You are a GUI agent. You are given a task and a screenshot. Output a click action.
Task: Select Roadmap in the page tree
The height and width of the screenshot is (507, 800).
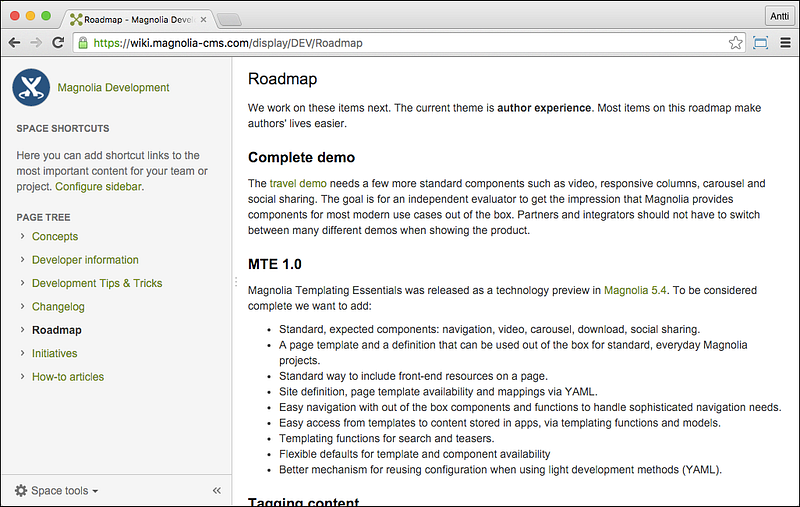click(x=57, y=330)
